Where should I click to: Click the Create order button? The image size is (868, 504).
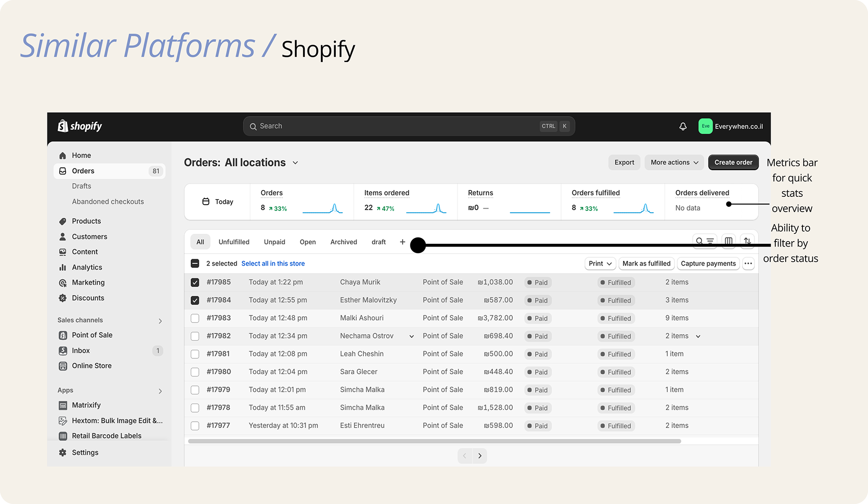(x=733, y=162)
